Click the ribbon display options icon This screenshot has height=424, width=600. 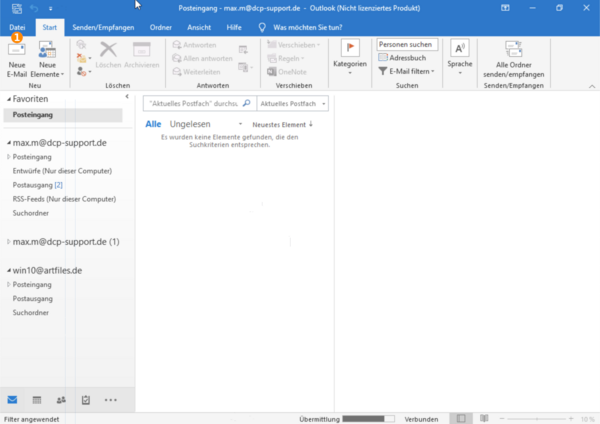click(505, 8)
